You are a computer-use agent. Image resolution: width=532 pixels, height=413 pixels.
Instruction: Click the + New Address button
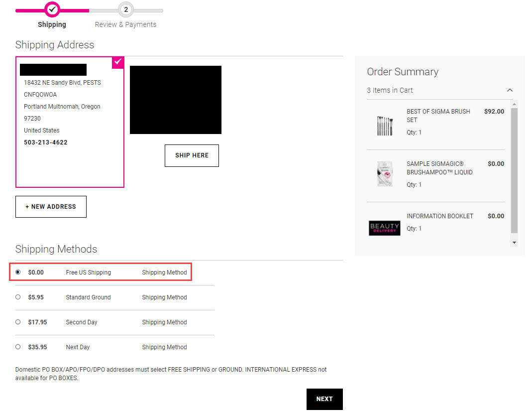[51, 206]
